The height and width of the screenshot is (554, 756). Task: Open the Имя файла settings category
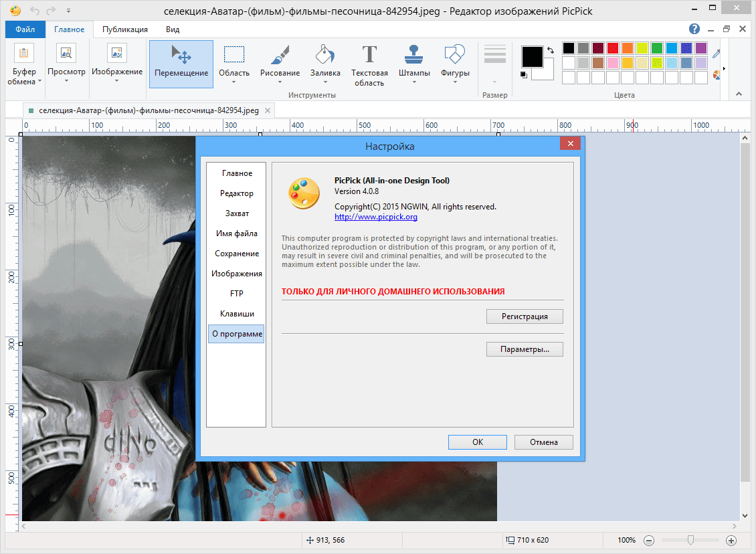[237, 234]
